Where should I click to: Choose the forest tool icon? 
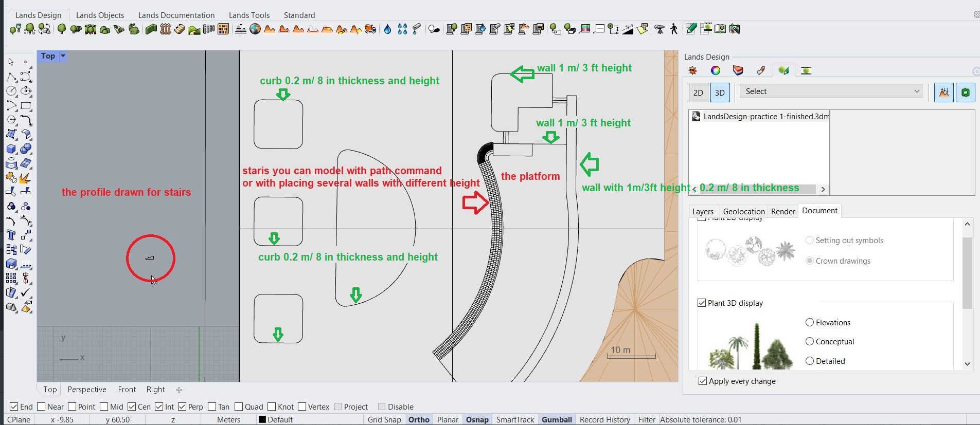[91, 29]
